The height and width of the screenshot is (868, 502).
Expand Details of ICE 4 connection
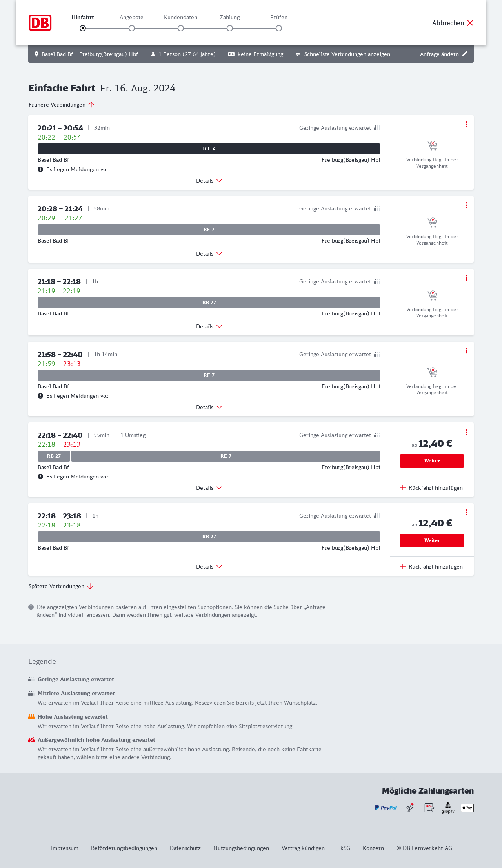coord(209,181)
